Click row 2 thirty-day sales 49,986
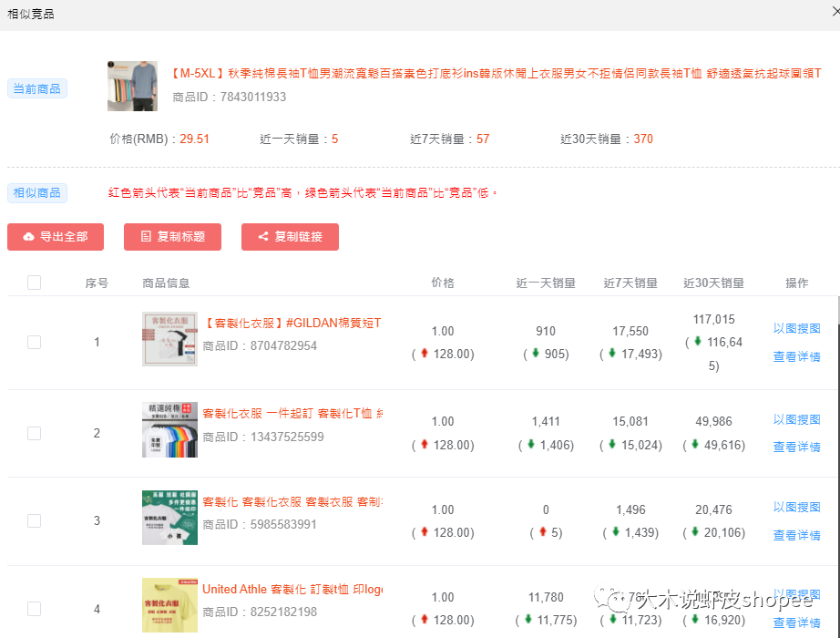Image resolution: width=840 pixels, height=638 pixels. coord(713,421)
